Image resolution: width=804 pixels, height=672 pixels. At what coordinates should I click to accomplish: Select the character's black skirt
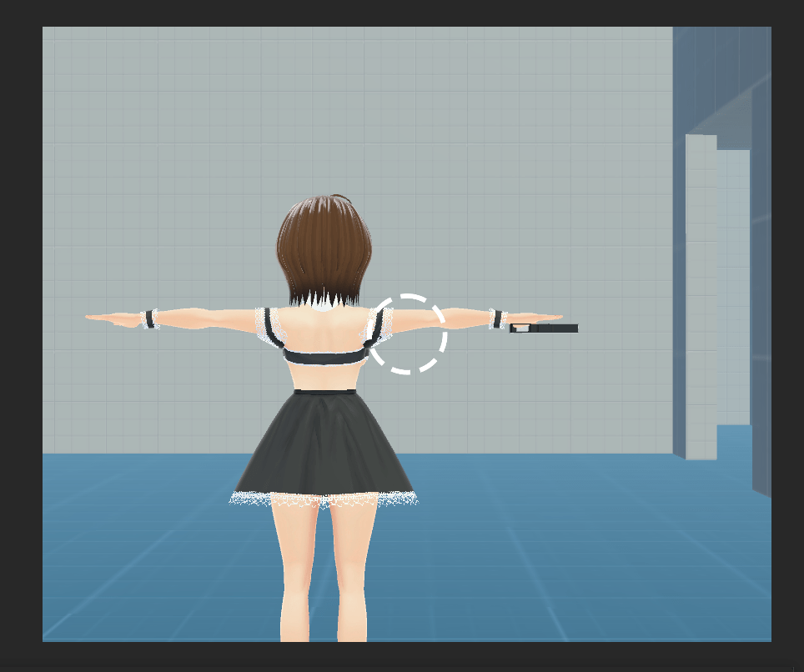pos(324,442)
